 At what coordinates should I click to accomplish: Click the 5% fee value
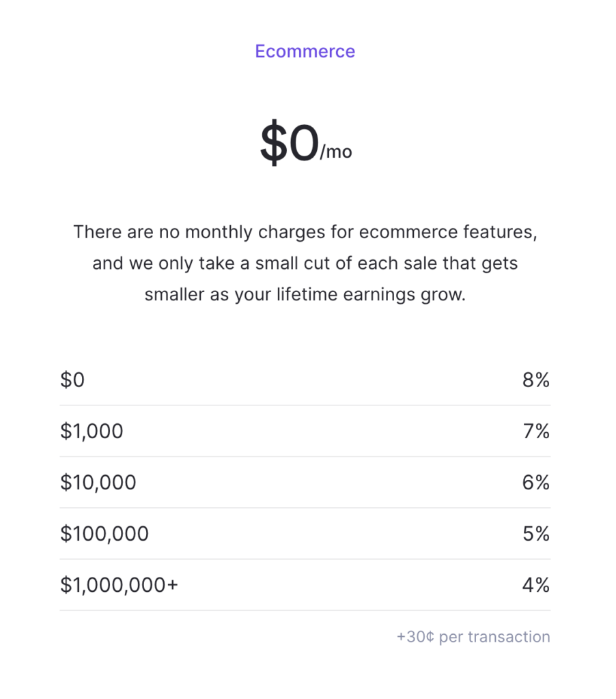coord(536,534)
